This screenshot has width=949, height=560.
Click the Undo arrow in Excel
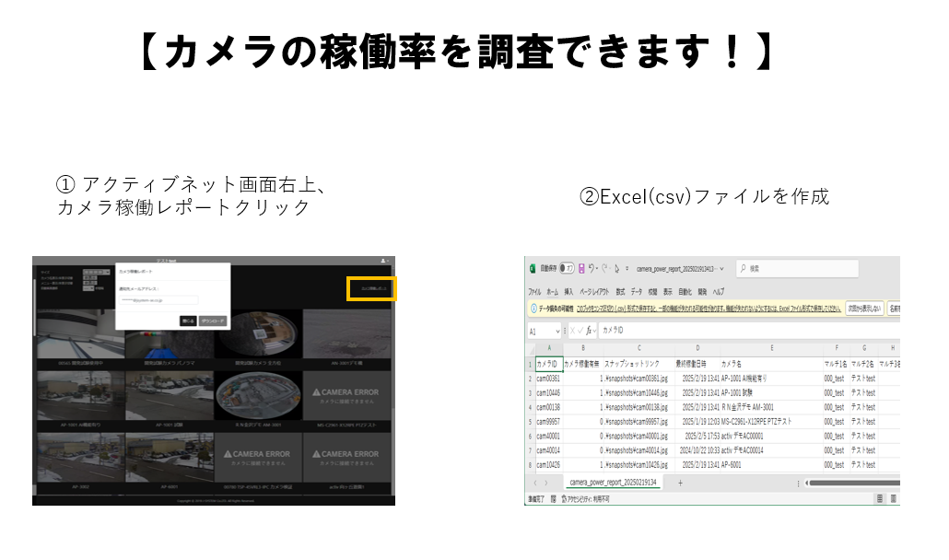click(592, 268)
